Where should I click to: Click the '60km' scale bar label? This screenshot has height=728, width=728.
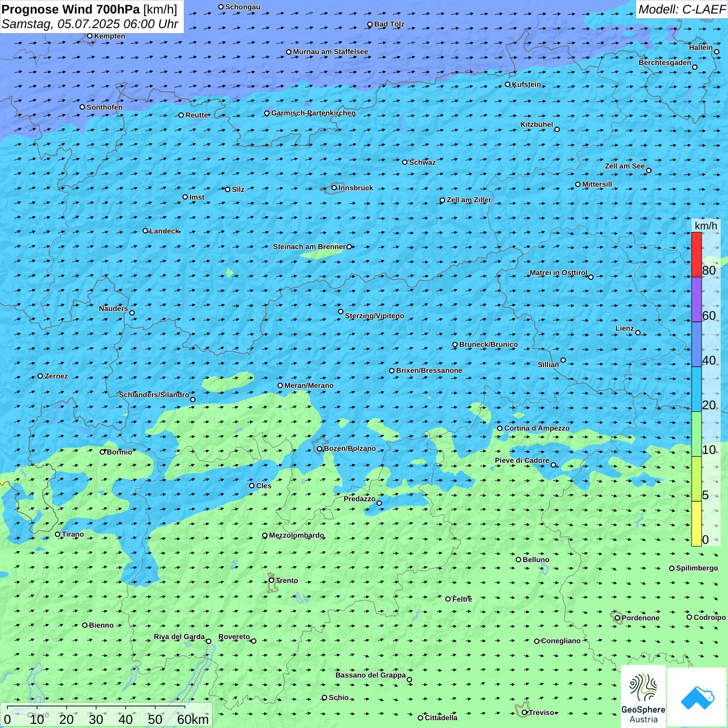(x=193, y=719)
